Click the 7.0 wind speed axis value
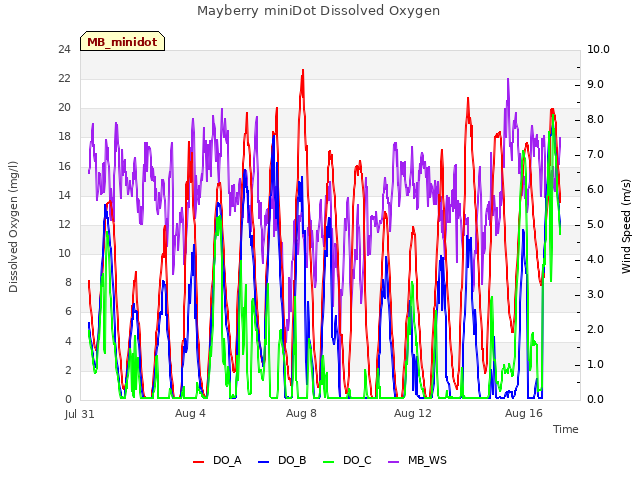Screen dimensions: 640x480 595,155
